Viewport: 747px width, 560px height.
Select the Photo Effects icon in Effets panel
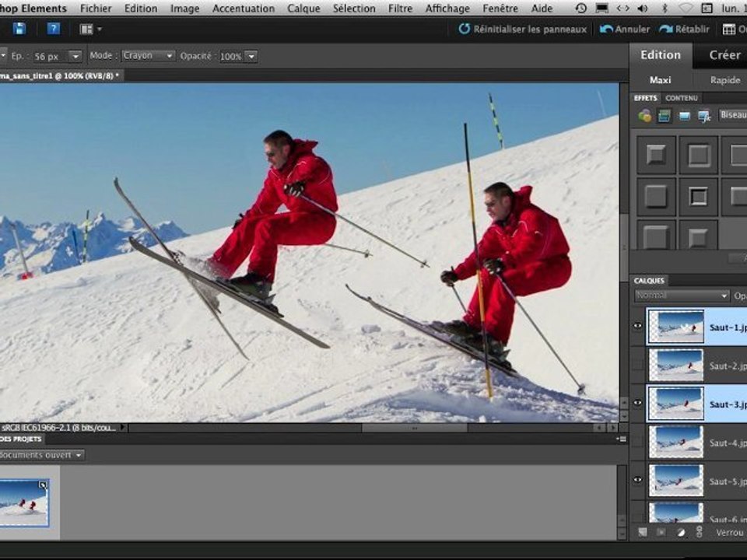[x=684, y=116]
